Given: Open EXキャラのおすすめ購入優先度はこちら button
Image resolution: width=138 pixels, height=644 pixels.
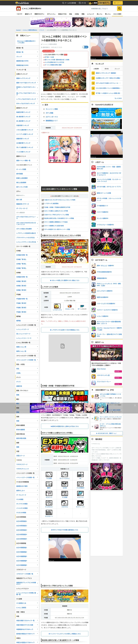Looking at the screenshot, I should [x=65, y=530].
